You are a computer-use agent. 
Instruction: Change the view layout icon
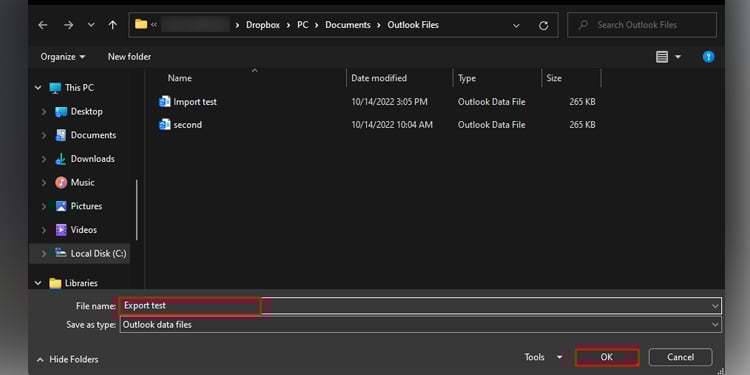[662, 57]
